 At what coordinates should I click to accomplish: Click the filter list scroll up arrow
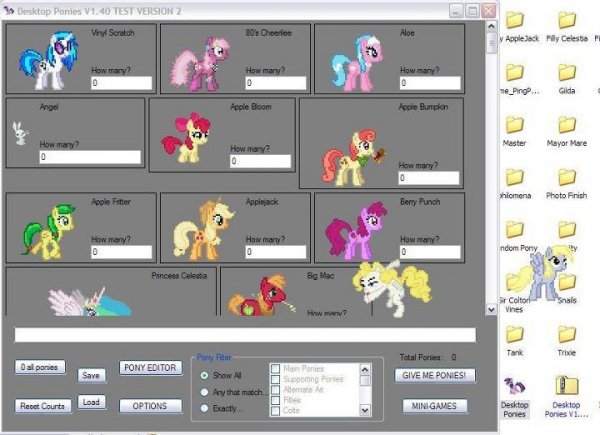point(365,369)
